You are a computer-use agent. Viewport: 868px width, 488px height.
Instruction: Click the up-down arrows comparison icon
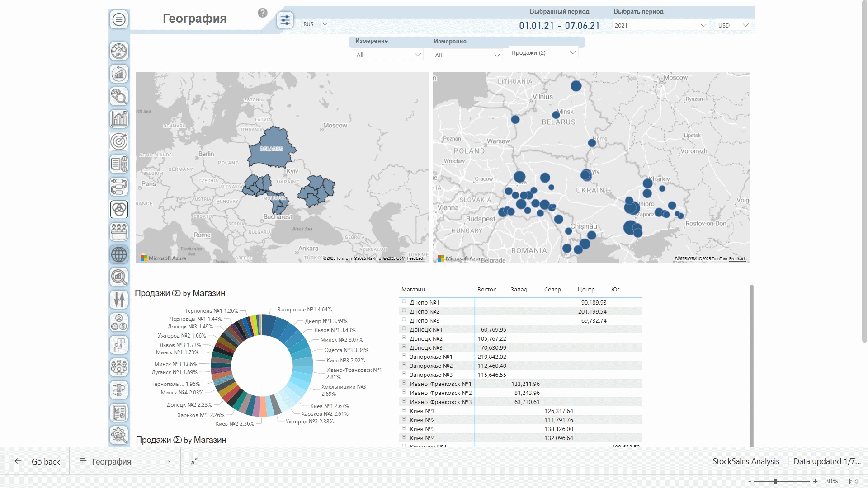coord(119,300)
